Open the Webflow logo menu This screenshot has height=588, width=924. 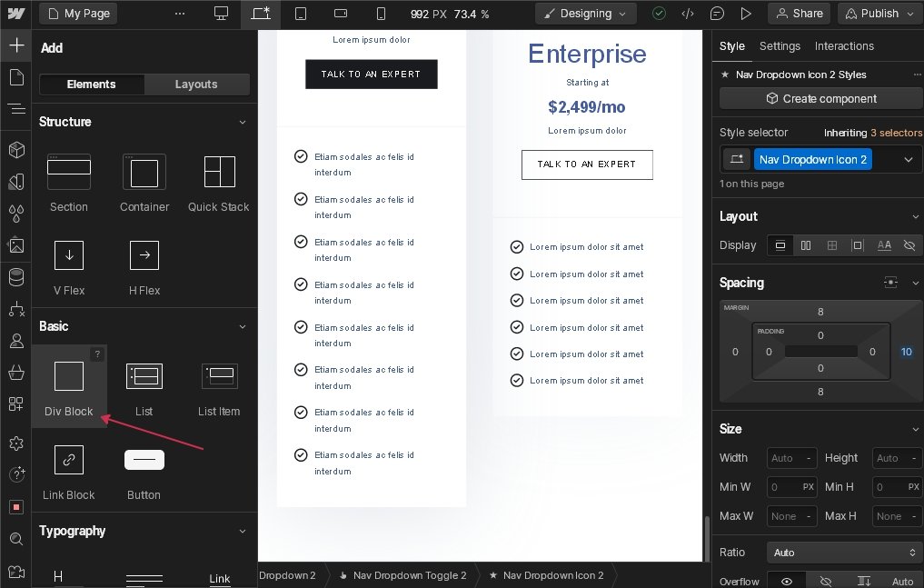click(16, 13)
